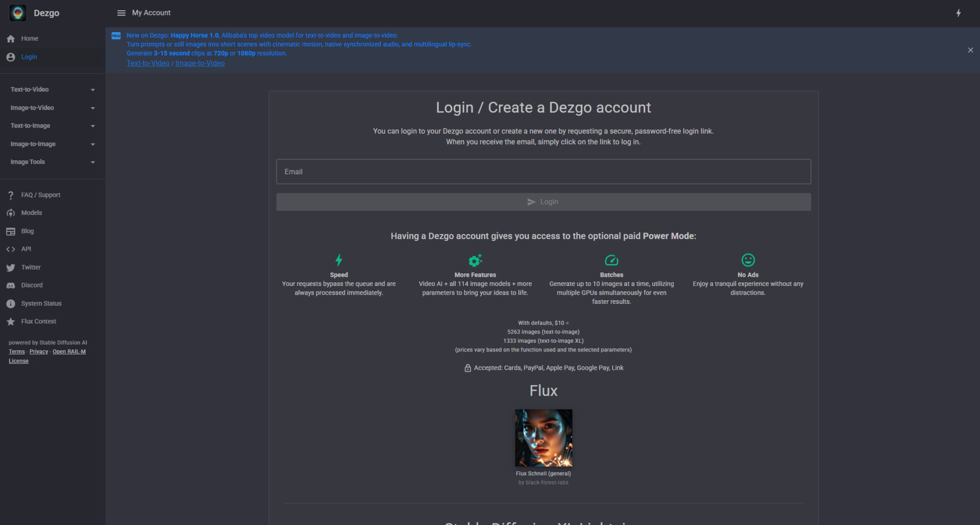Open FAQ / Support page
This screenshot has height=525, width=980.
click(53, 195)
